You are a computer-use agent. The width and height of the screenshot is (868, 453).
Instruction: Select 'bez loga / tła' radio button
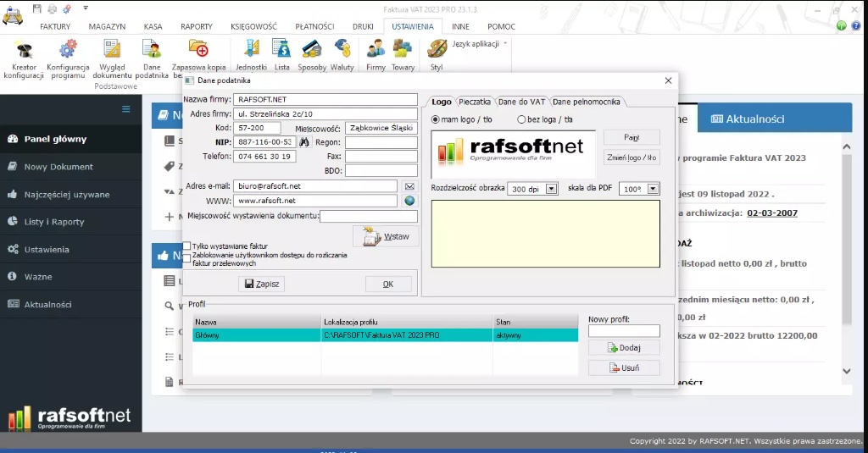pos(521,119)
